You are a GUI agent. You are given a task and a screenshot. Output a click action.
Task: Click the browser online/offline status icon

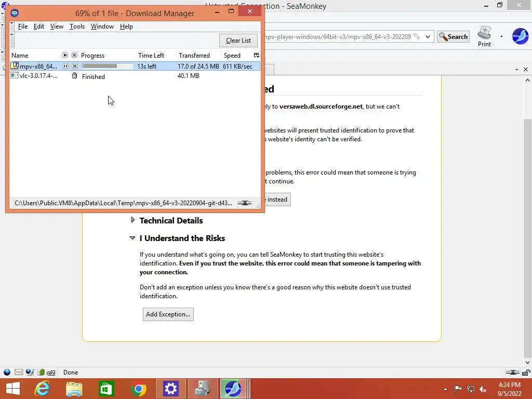coord(512,372)
